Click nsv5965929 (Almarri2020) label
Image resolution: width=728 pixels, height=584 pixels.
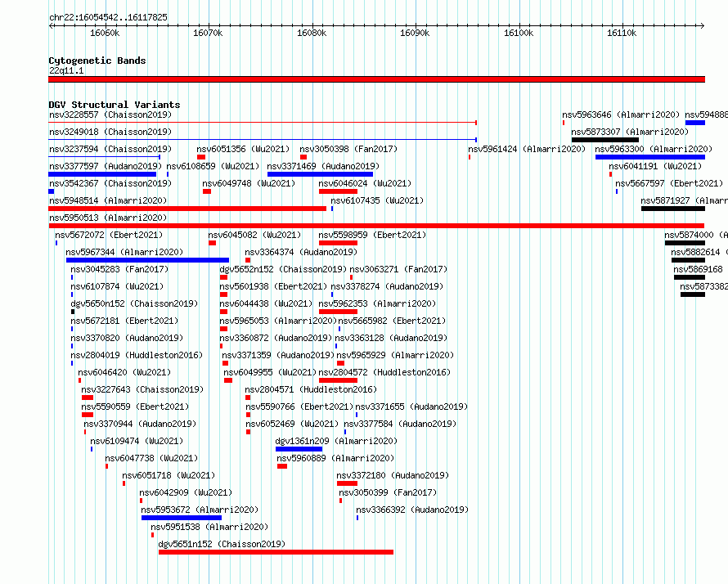point(396,355)
